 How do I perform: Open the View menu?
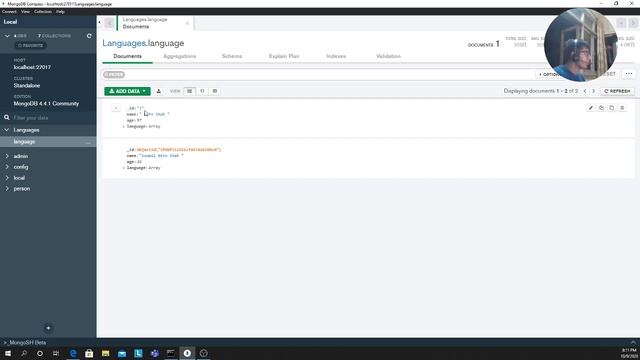pyautogui.click(x=25, y=11)
